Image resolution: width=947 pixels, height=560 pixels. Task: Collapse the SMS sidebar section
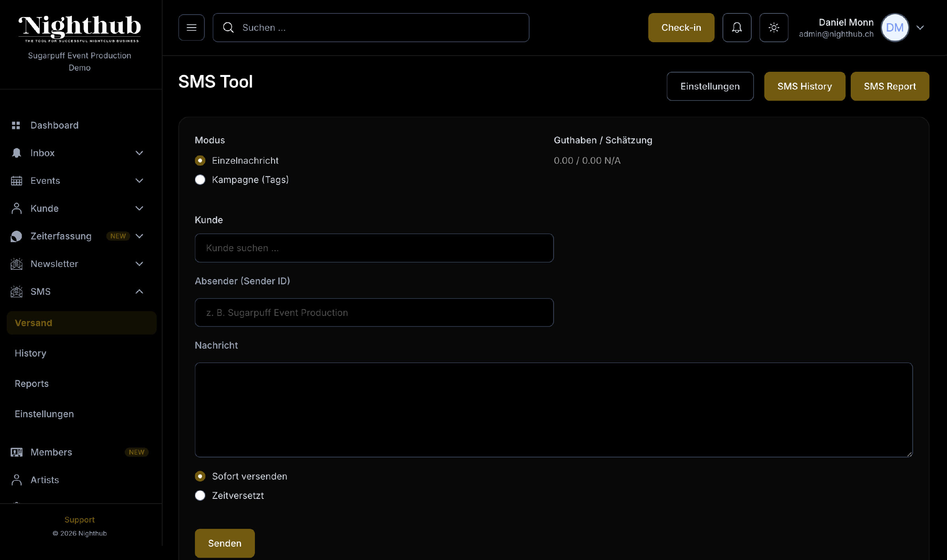click(x=139, y=291)
